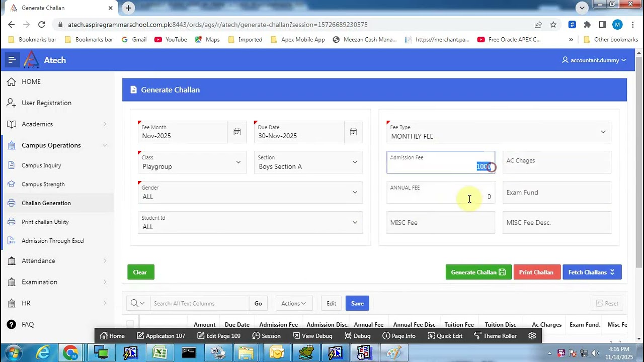Click the FAQ speech bubble icon
644x362 pixels.
tap(11, 324)
